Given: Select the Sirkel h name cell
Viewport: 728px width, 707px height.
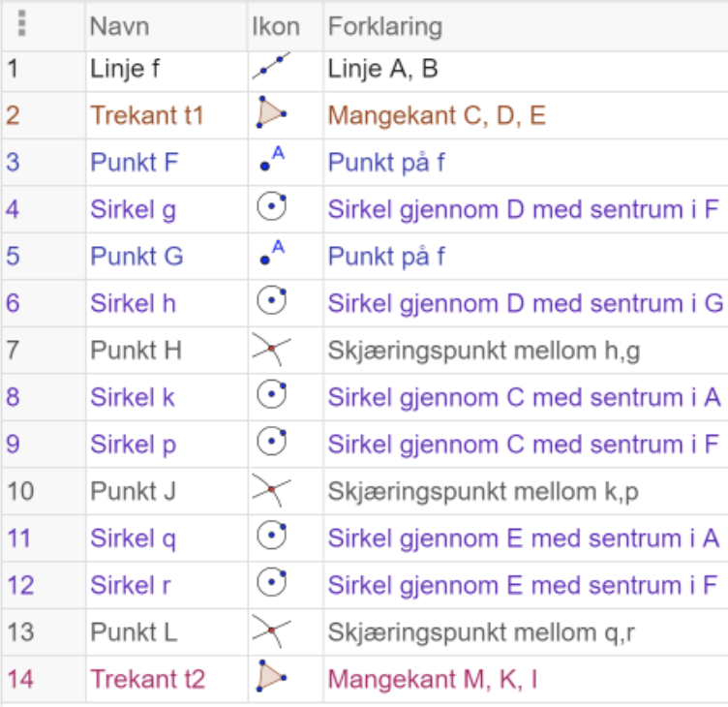Looking at the screenshot, I should click(134, 303).
